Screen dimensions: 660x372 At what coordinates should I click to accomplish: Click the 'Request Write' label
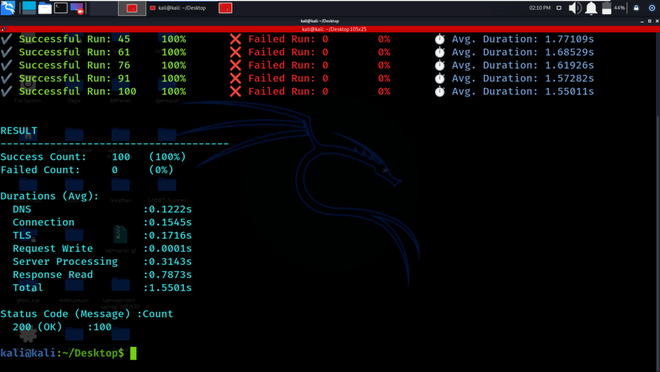(x=53, y=248)
